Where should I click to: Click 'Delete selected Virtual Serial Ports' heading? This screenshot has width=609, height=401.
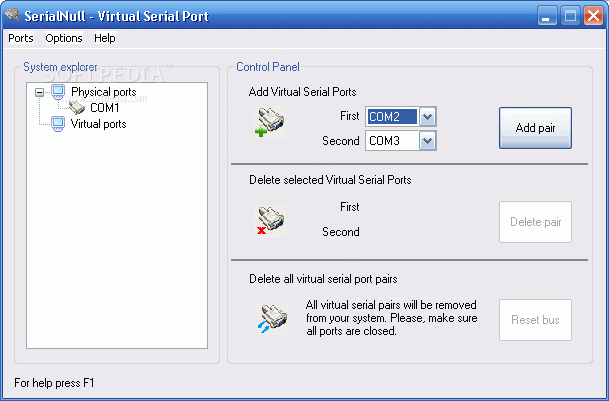coord(330,180)
